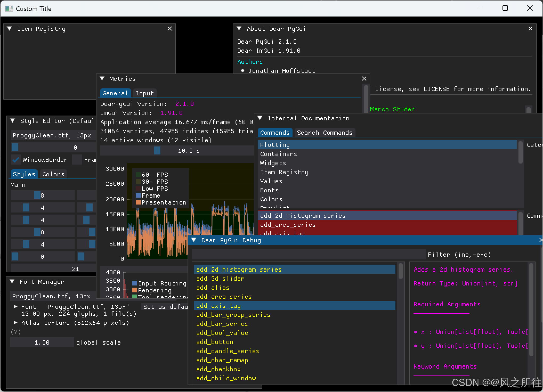Collapse the About Dear PyGui window
Viewport: 543px width, 392px height.
[239, 28]
